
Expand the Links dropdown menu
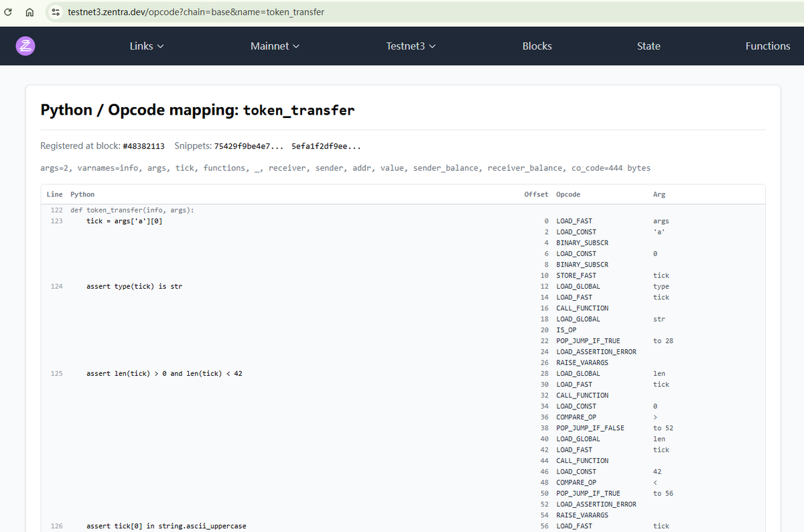(x=147, y=46)
